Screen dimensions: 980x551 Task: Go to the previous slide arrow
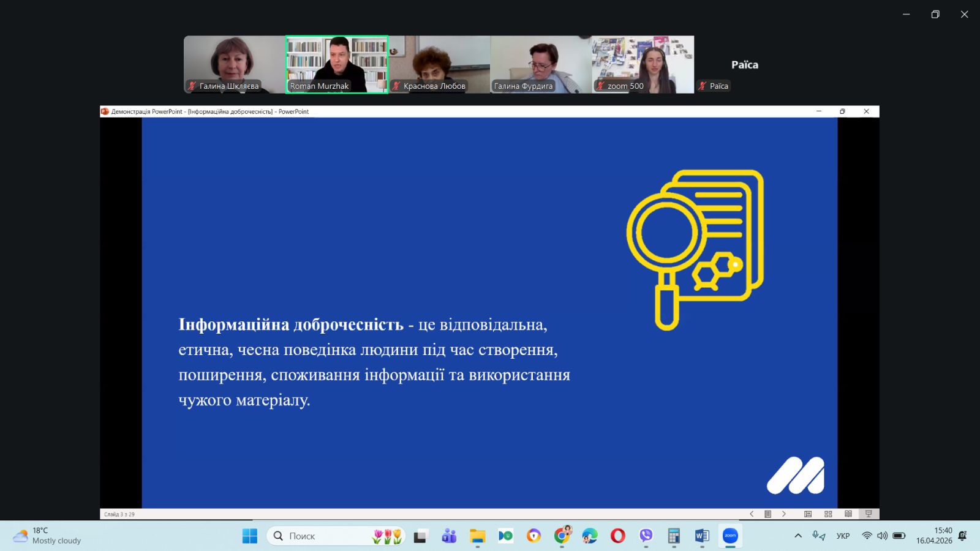tap(752, 514)
